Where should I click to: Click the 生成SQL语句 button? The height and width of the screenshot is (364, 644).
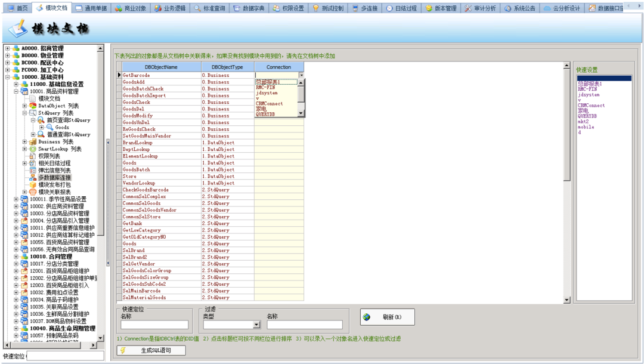point(151,350)
